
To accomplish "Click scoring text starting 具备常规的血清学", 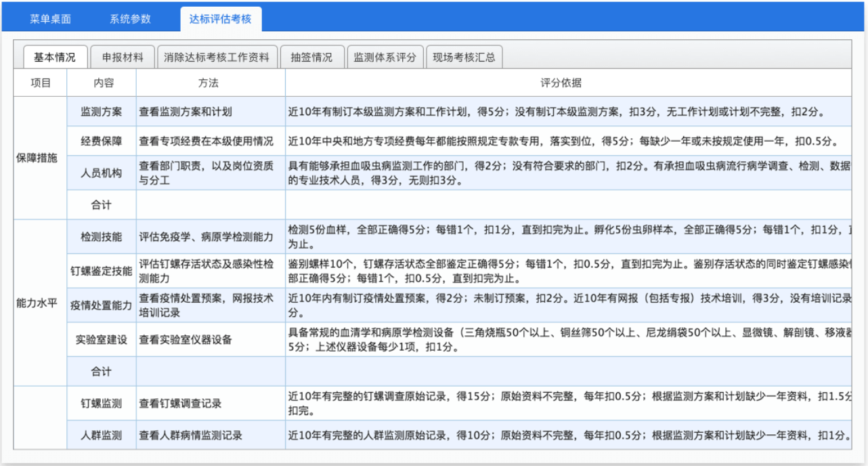I will (x=569, y=340).
